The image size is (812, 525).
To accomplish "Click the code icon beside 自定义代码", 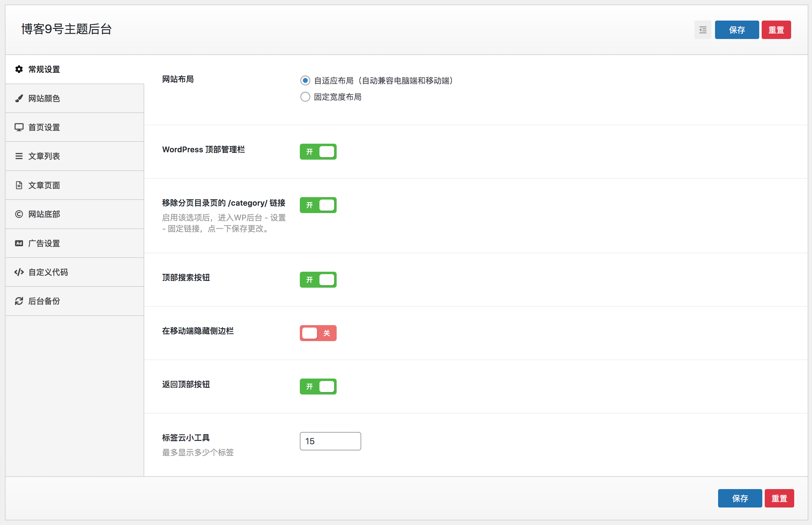I will pyautogui.click(x=19, y=272).
